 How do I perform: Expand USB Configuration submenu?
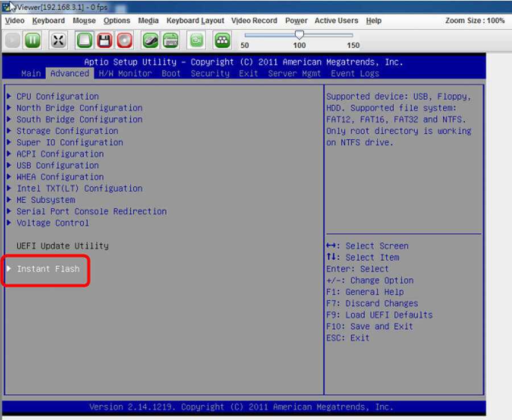(57, 166)
